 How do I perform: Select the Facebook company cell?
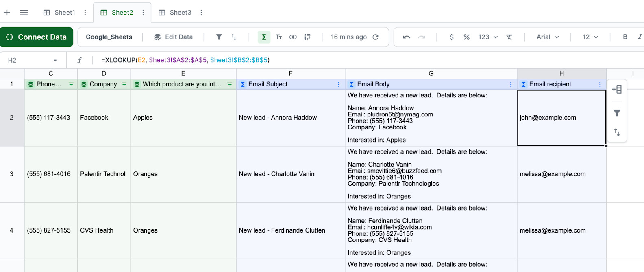104,118
